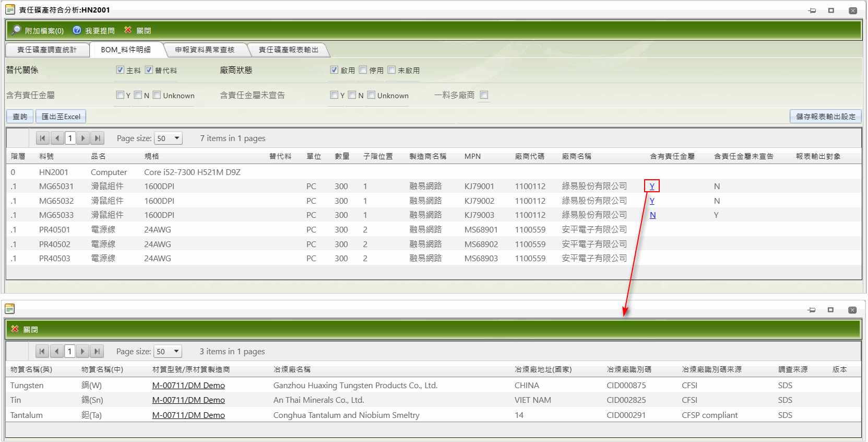Image resolution: width=868 pixels, height=442 pixels.
Task: Click page number field in smelter detail pager
Action: 69,352
